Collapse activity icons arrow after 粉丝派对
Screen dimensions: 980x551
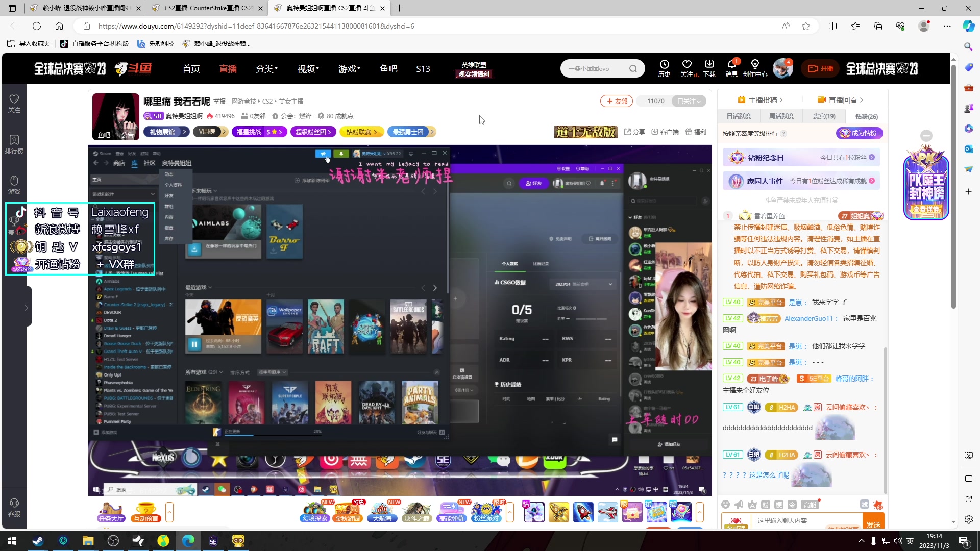pos(509,512)
